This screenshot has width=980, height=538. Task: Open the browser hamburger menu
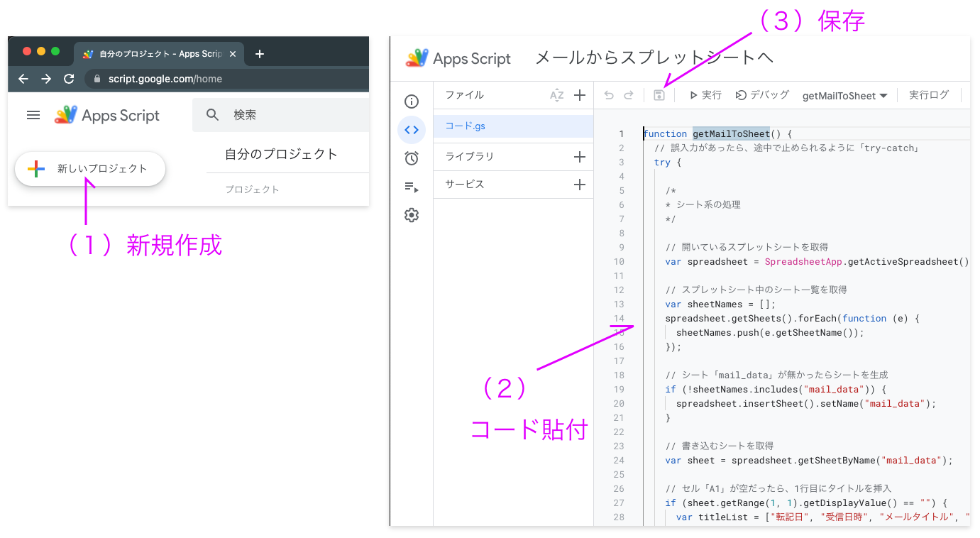point(33,115)
